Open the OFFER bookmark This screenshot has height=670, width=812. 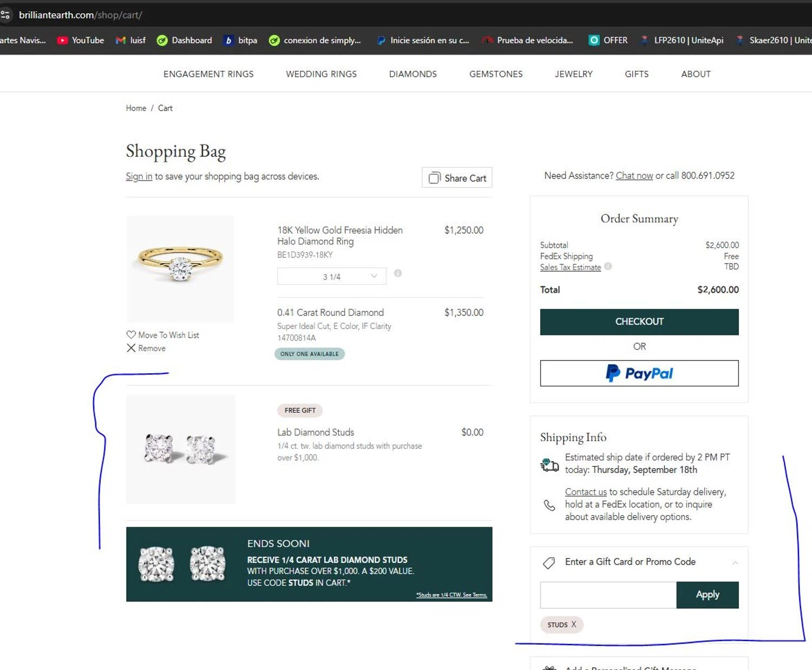(608, 40)
